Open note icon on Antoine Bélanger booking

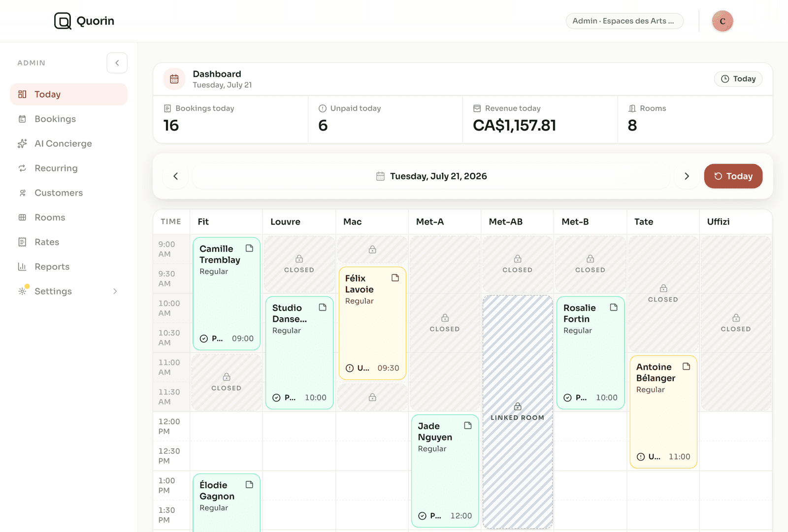[x=687, y=366]
